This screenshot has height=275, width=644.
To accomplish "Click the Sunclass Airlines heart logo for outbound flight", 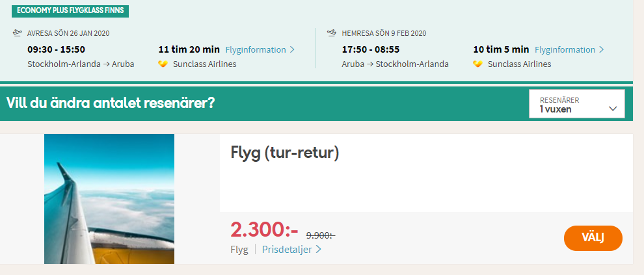I will (x=163, y=64).
